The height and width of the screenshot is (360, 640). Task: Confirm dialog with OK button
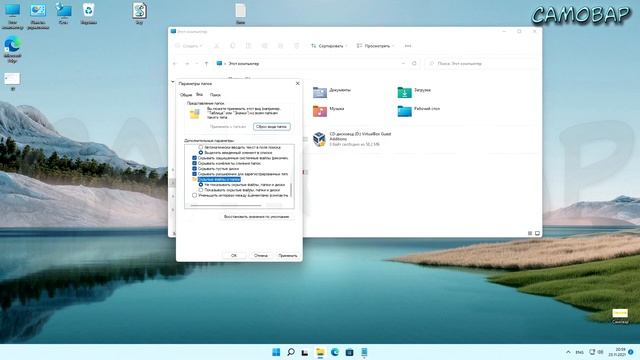tap(234, 256)
